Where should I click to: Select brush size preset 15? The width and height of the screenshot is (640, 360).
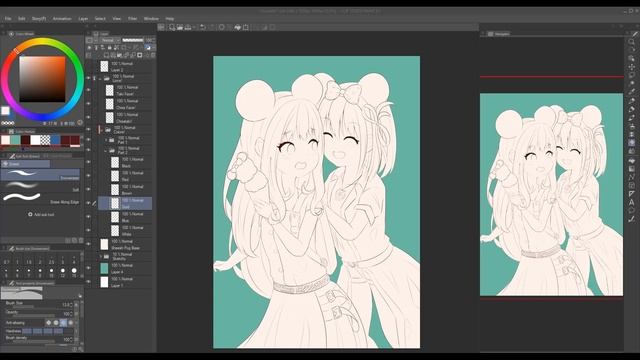tap(74, 272)
